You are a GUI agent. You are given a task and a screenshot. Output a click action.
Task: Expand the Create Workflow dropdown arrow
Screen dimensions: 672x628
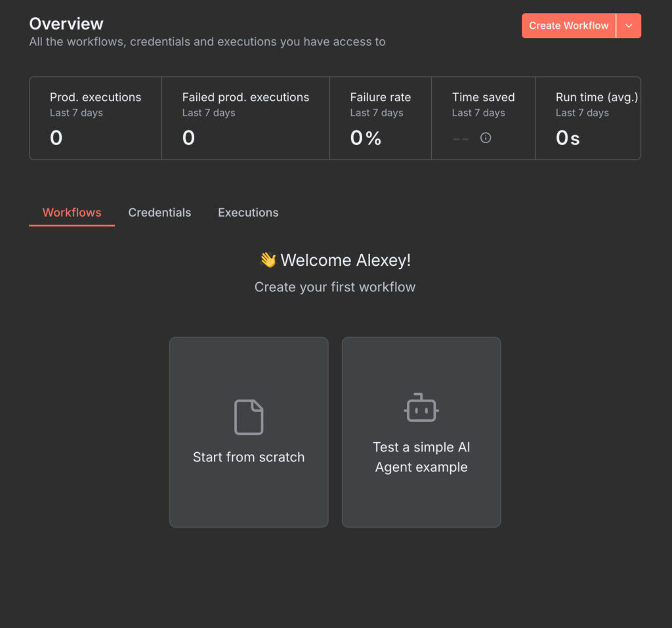click(x=629, y=26)
